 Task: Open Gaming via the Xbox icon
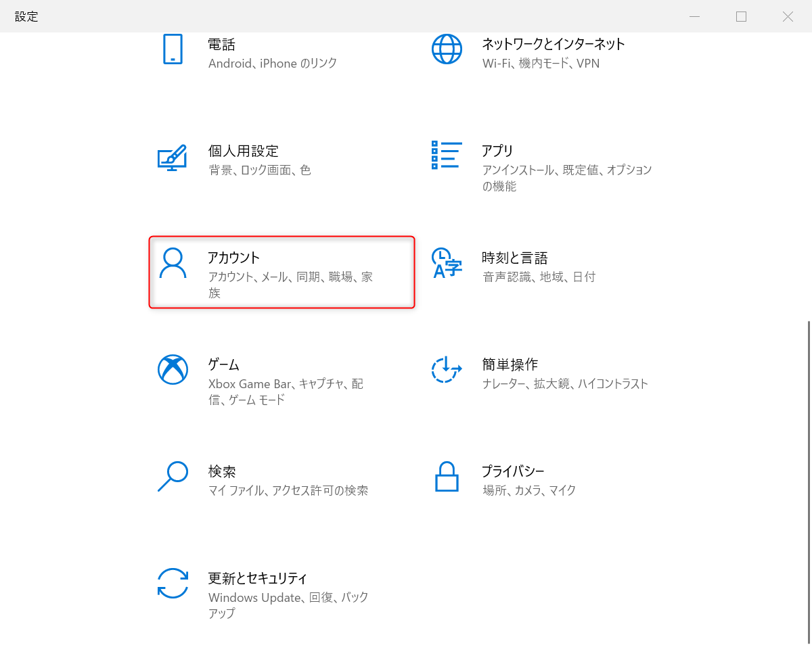click(x=173, y=369)
